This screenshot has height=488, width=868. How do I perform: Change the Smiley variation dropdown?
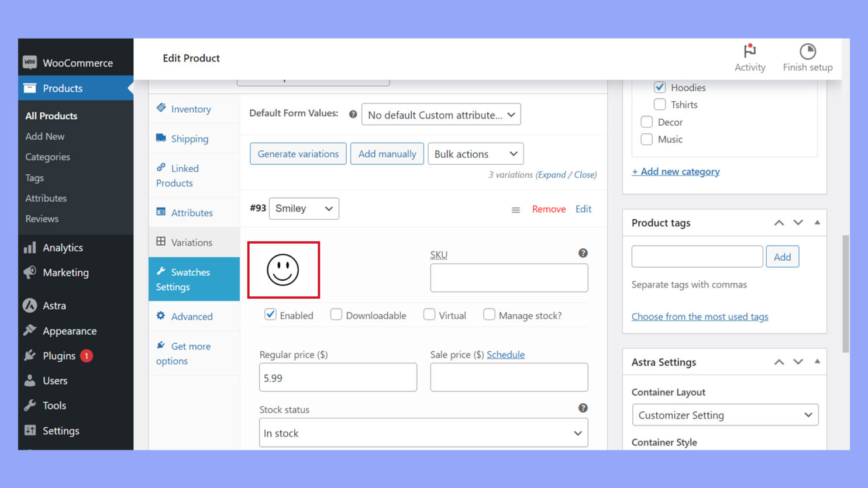click(x=304, y=208)
